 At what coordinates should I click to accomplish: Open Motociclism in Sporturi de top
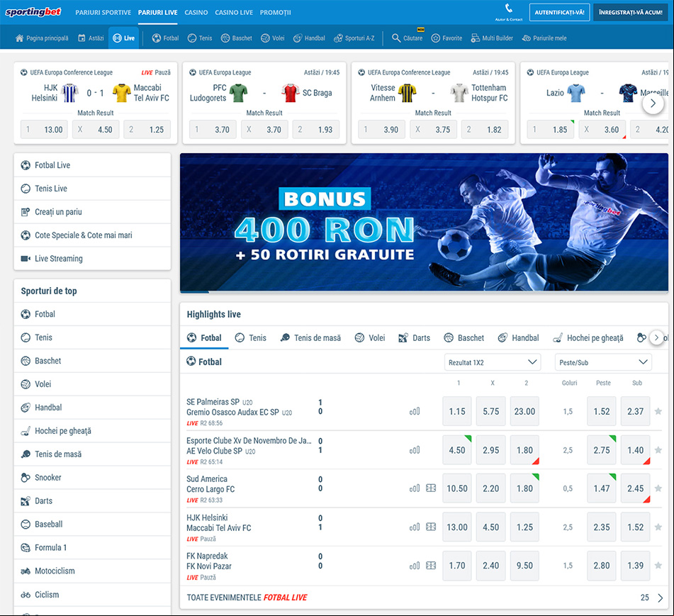click(92, 571)
